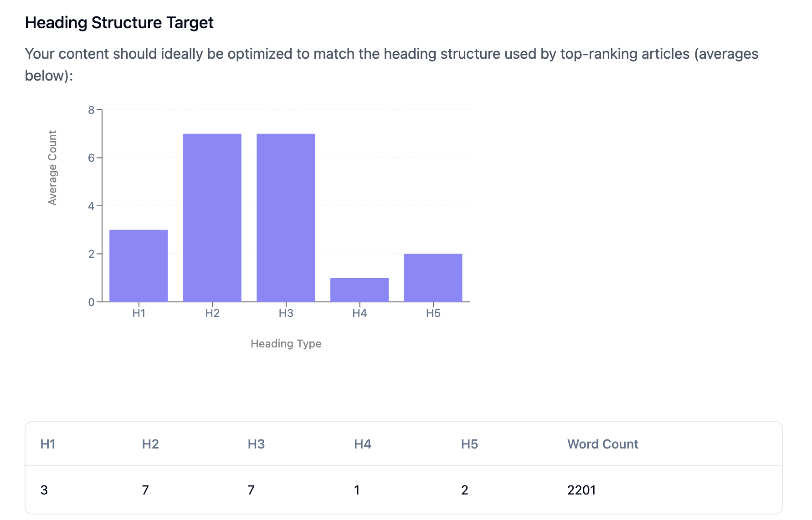Viewport: 812px width, 520px height.
Task: Click the H1 bar in the chart
Action: (139, 265)
